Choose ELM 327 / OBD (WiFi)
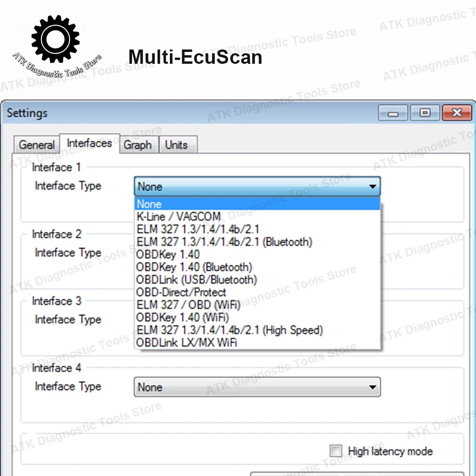Image resolution: width=476 pixels, height=476 pixels. tap(257, 305)
